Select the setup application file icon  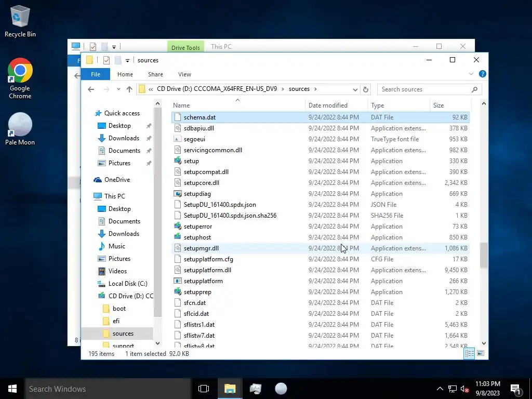pyautogui.click(x=178, y=161)
